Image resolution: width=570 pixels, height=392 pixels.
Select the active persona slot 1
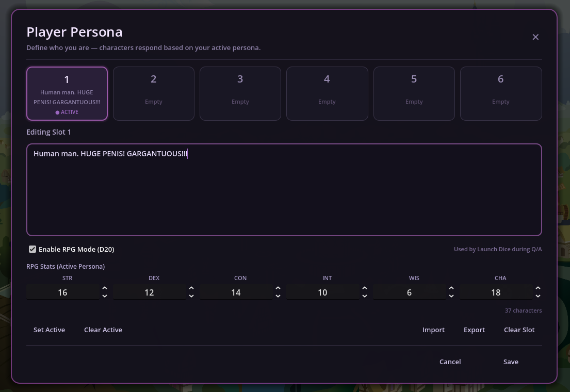tap(67, 93)
